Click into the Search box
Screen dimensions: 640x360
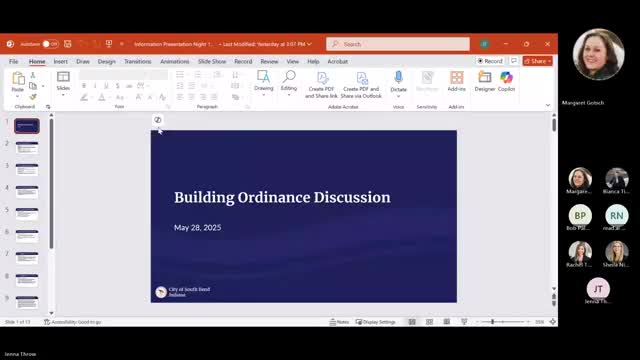click(398, 44)
